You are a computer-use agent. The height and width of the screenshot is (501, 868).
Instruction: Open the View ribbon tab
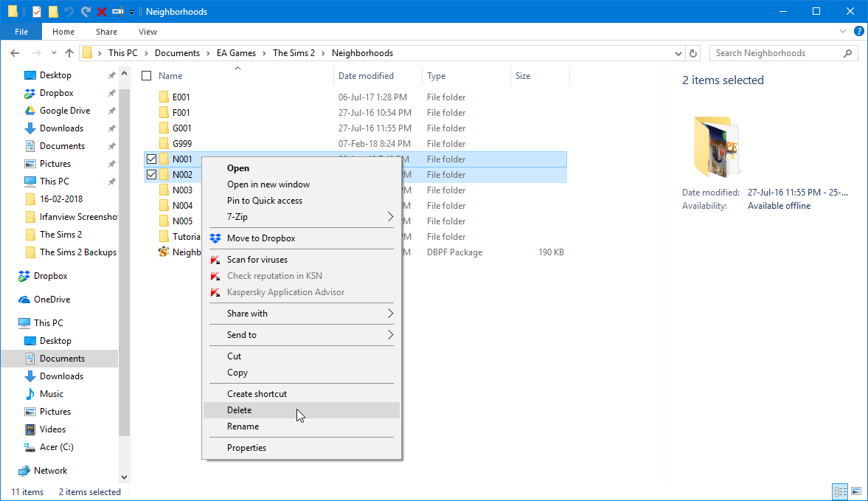(147, 32)
